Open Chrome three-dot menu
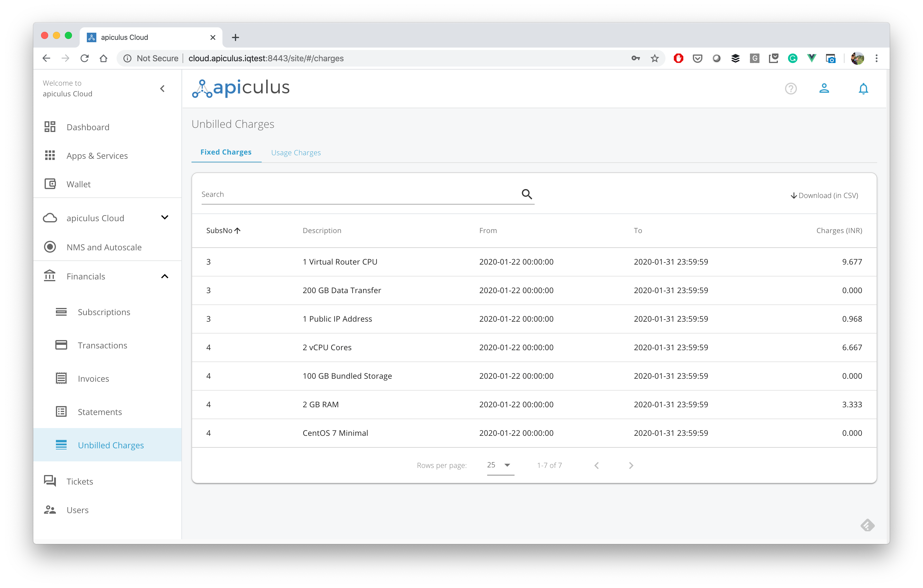This screenshot has width=923, height=588. 876,58
